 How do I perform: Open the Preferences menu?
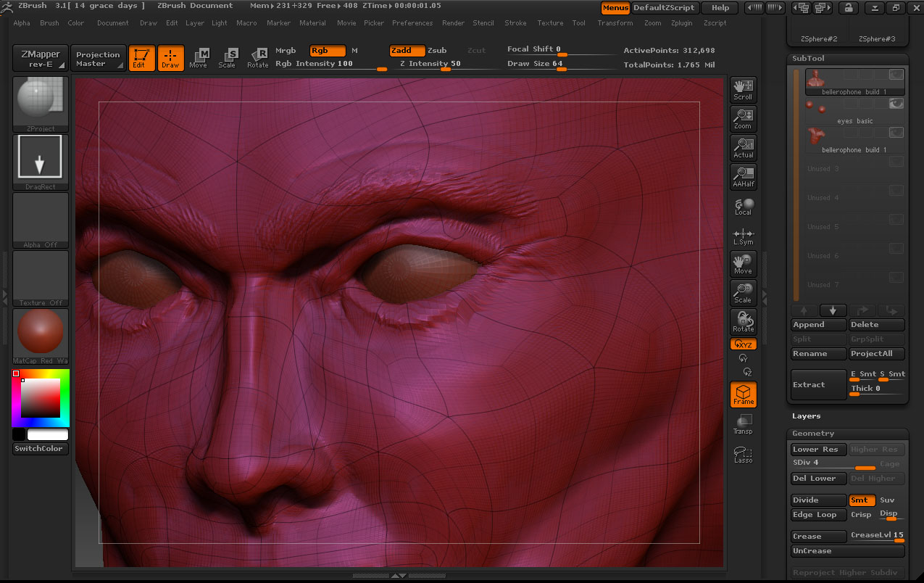[412, 23]
